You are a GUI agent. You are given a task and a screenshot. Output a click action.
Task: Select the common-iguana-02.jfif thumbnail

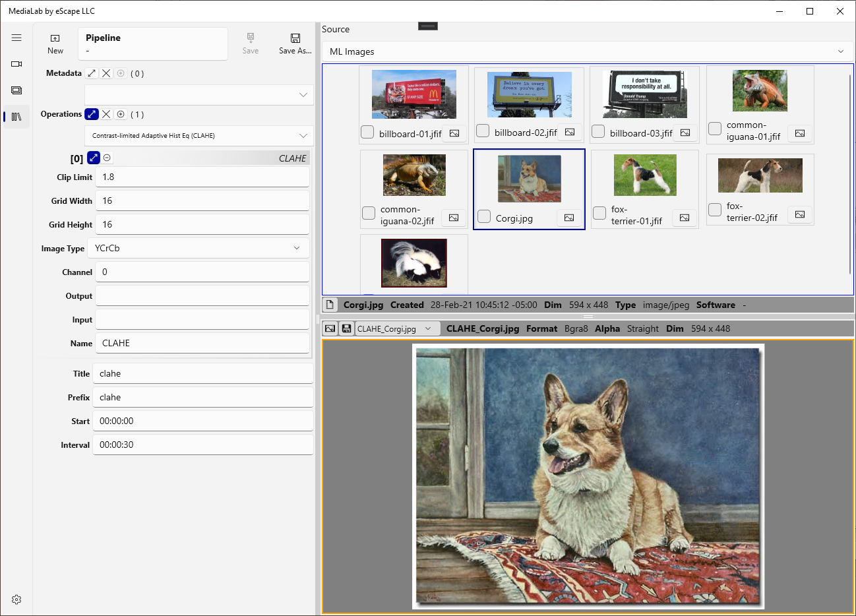coord(414,175)
